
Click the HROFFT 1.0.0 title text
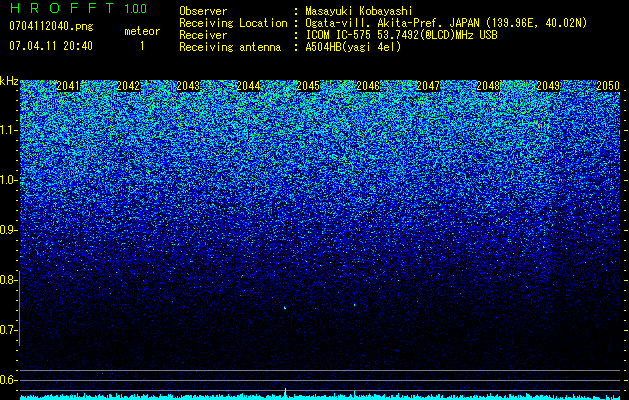pyautogui.click(x=78, y=8)
